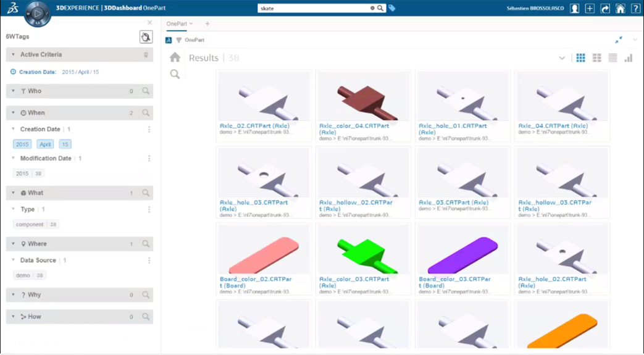This screenshot has height=355, width=644.
Task: Click the blue tag icon beside search
Action: pos(392,8)
